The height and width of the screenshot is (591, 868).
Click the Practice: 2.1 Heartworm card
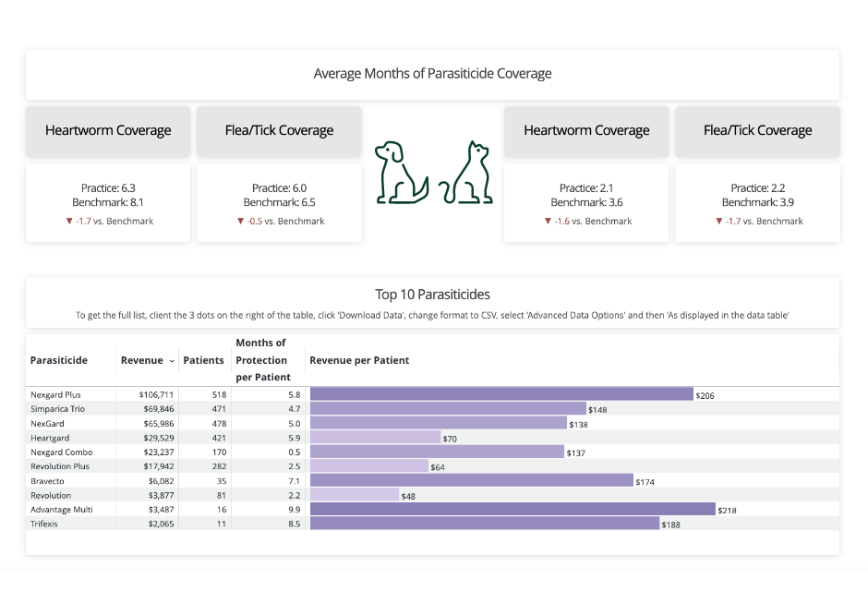pos(586,203)
